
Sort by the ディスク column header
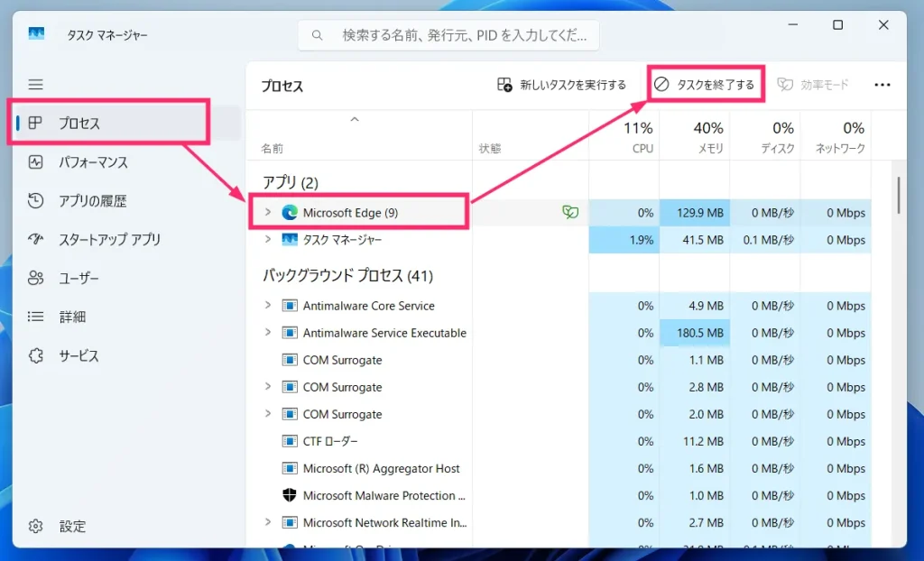(765, 135)
